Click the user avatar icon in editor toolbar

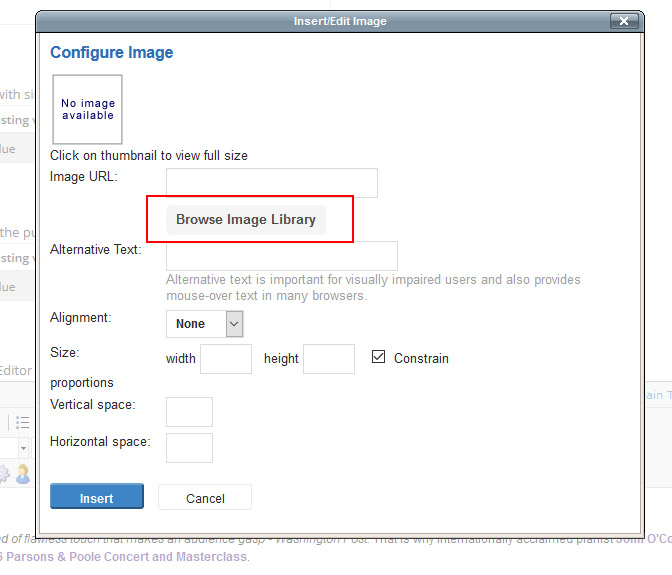coord(23,473)
